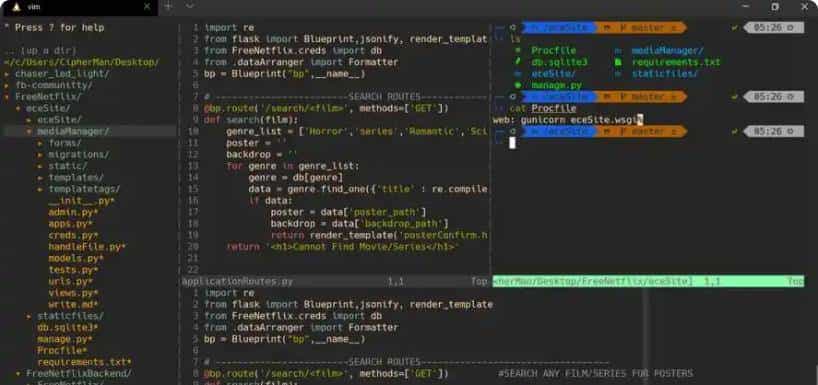Expand the forms directory arrow

40,143
